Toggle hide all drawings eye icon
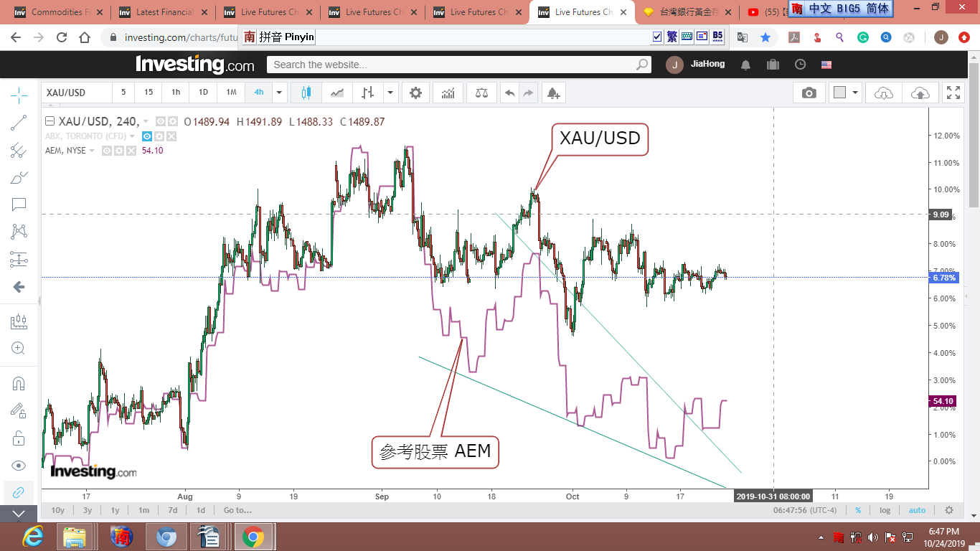Viewport: 980px width, 551px height. point(19,465)
